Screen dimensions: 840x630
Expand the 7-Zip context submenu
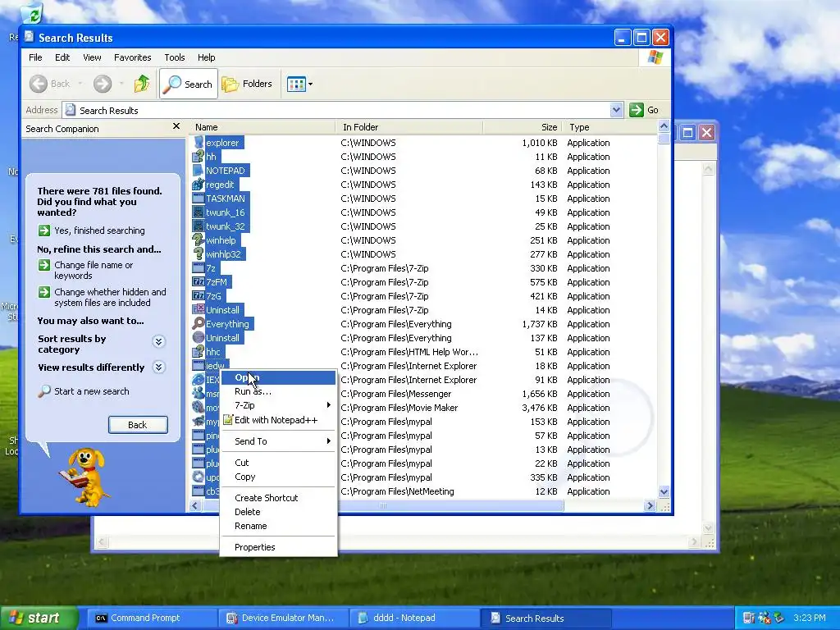coord(278,405)
